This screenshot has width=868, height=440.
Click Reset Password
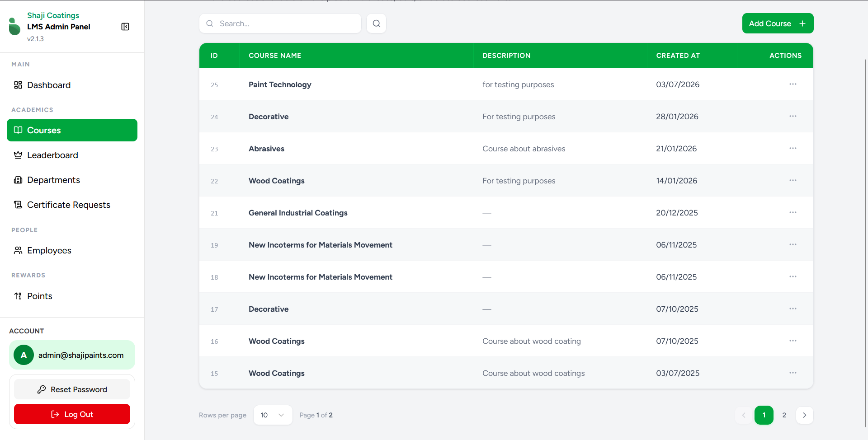(x=72, y=389)
